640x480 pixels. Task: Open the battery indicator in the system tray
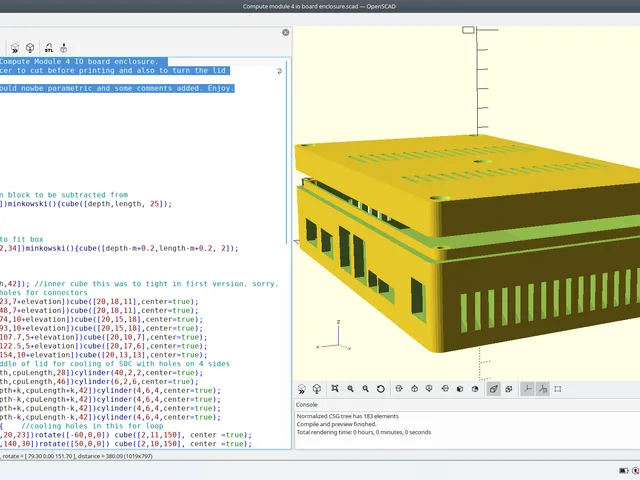623,471
